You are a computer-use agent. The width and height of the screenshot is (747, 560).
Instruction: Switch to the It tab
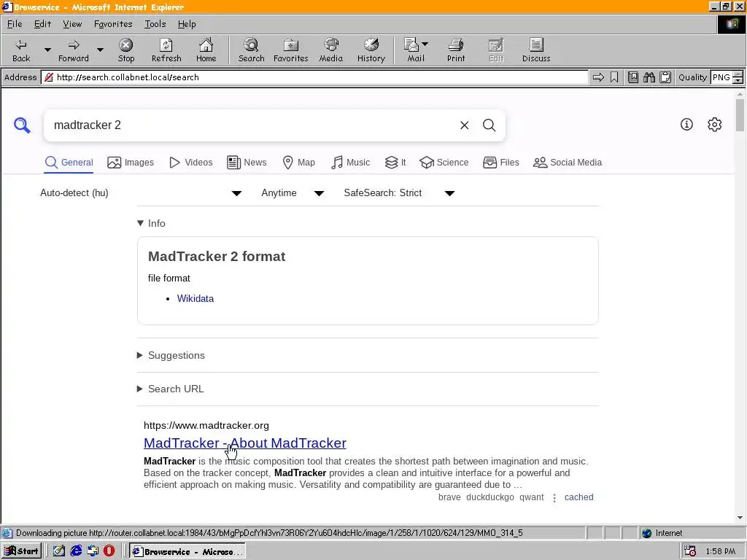395,163
